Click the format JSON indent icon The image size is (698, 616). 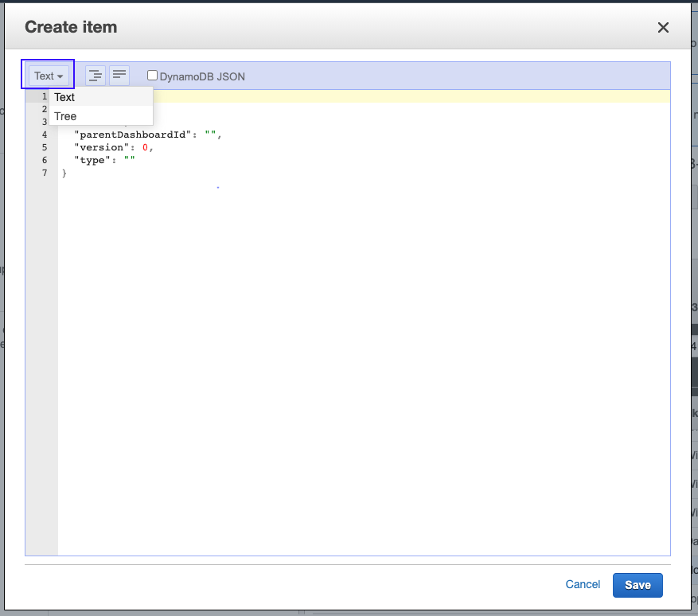[x=96, y=76]
